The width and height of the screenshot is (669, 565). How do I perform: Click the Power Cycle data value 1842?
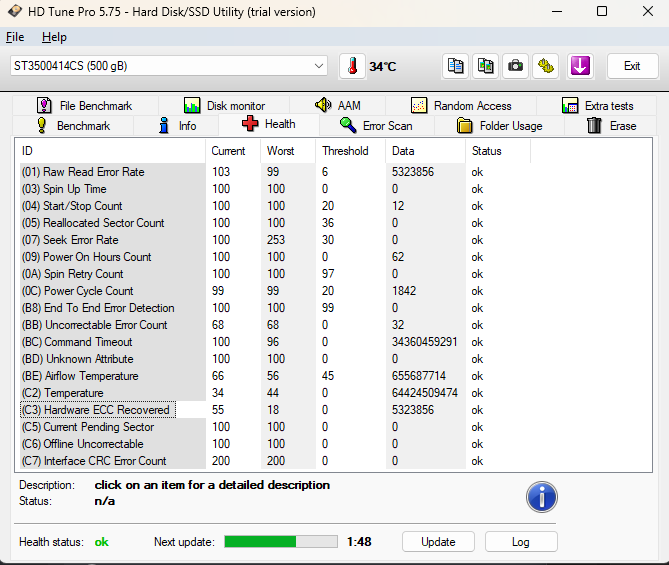[404, 291]
